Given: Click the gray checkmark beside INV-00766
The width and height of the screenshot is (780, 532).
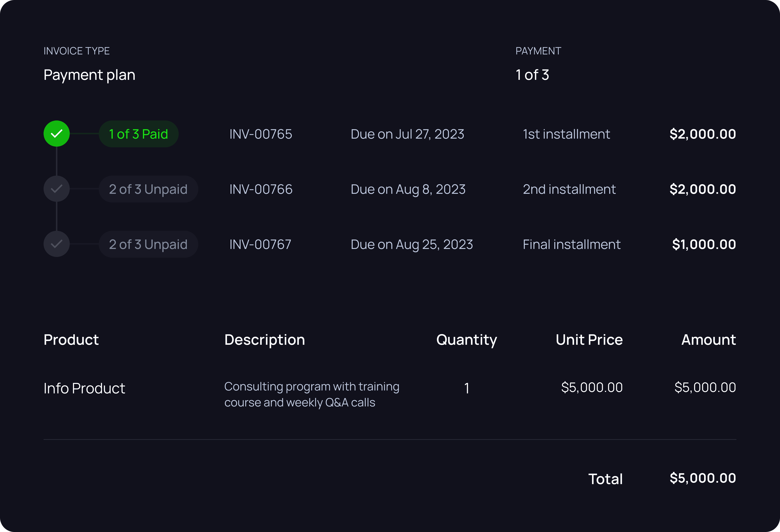Looking at the screenshot, I should pos(56,189).
